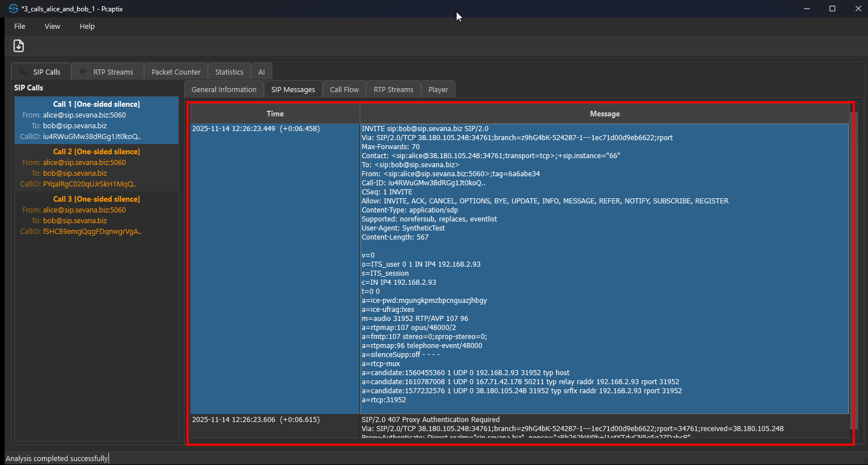The width and height of the screenshot is (868, 465).
Task: Click CallID PYqalRgC020qUJrSkH1MqQ.. in Call 2
Action: point(79,184)
